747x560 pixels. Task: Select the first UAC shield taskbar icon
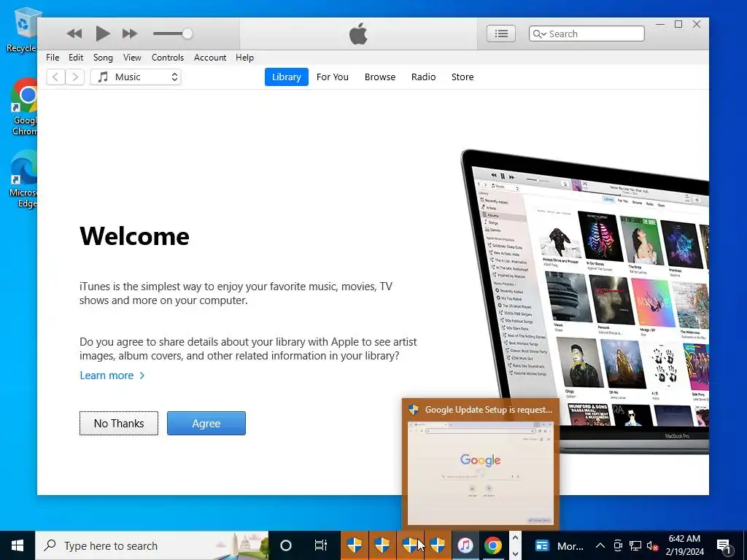pyautogui.click(x=354, y=545)
